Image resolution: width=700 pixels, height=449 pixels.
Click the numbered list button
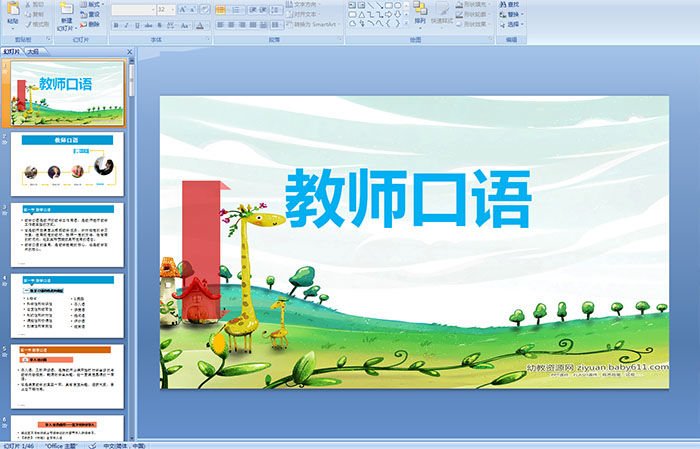click(237, 9)
